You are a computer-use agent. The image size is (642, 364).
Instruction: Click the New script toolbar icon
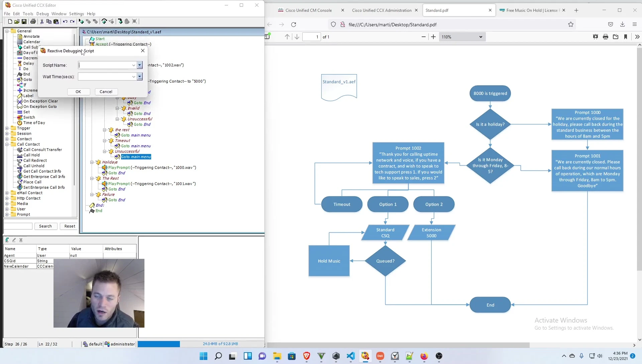10,21
